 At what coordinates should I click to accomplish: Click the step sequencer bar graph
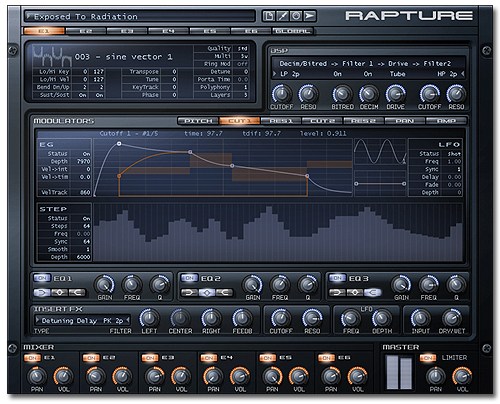(x=278, y=232)
